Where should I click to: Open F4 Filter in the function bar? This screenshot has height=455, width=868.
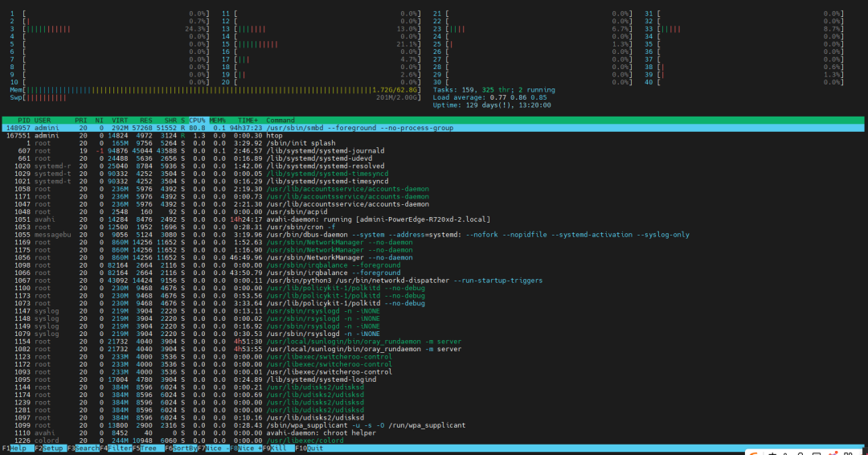coord(116,449)
